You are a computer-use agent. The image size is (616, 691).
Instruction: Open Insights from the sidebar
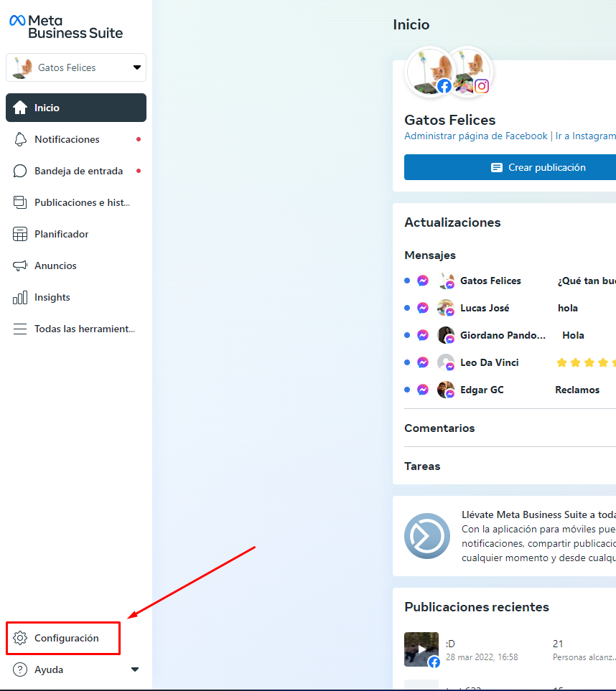click(x=76, y=298)
